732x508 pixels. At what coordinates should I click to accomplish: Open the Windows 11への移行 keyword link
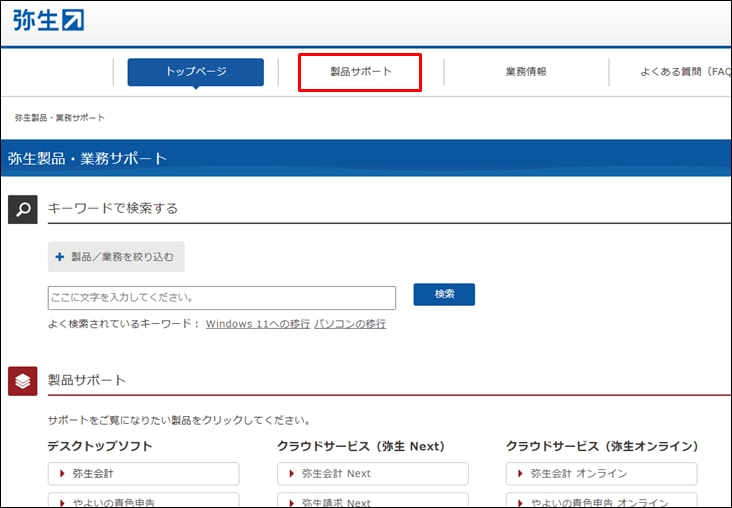point(258,324)
